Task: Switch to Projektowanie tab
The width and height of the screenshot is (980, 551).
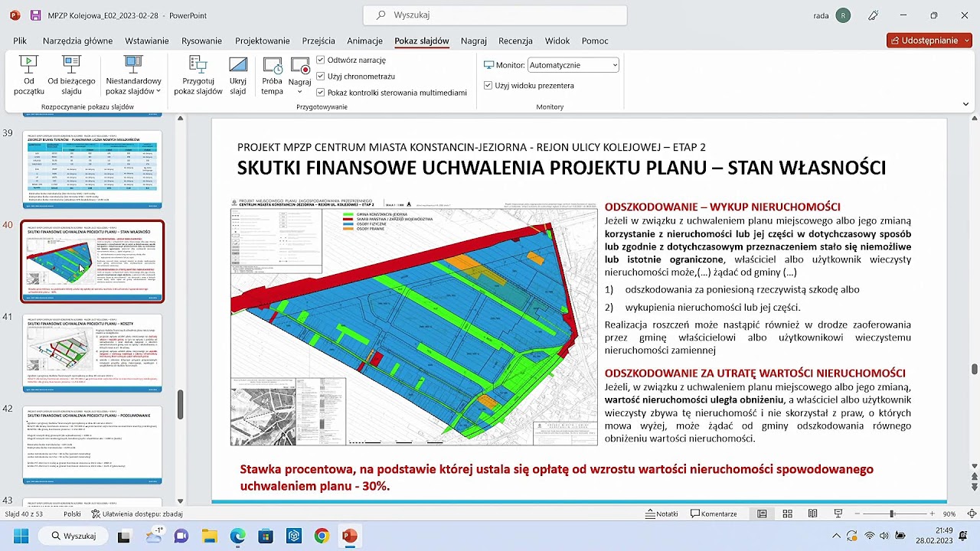Action: coord(263,41)
